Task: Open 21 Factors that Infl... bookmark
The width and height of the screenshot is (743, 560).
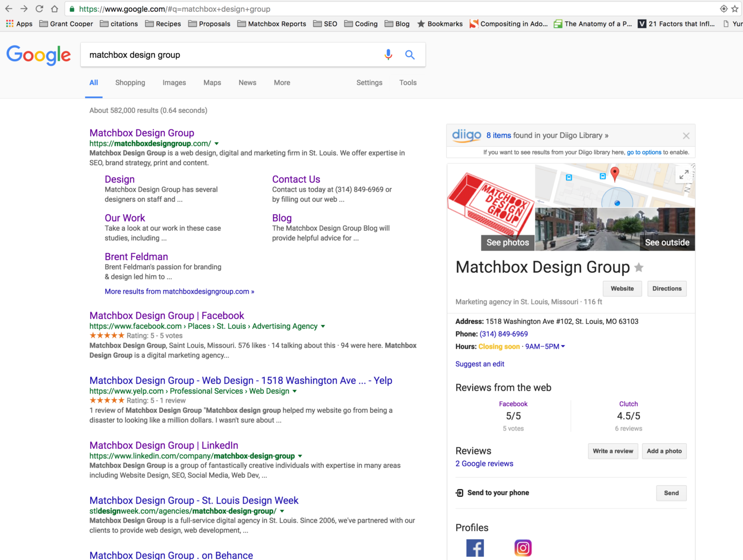Action: tap(676, 24)
